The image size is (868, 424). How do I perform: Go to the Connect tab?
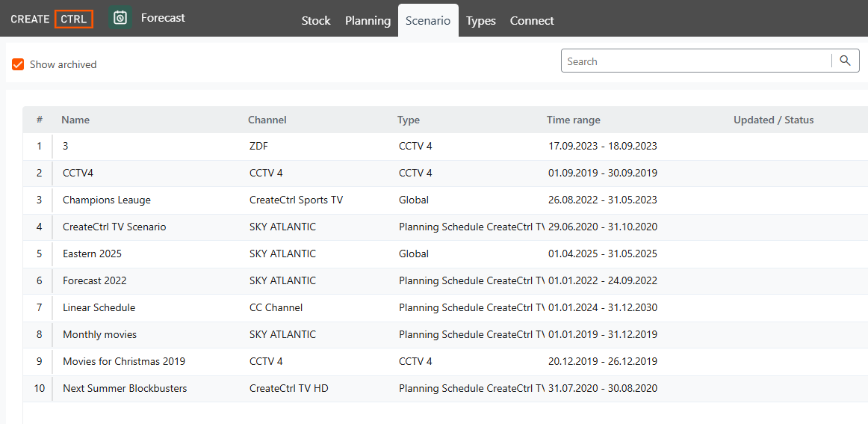tap(532, 20)
